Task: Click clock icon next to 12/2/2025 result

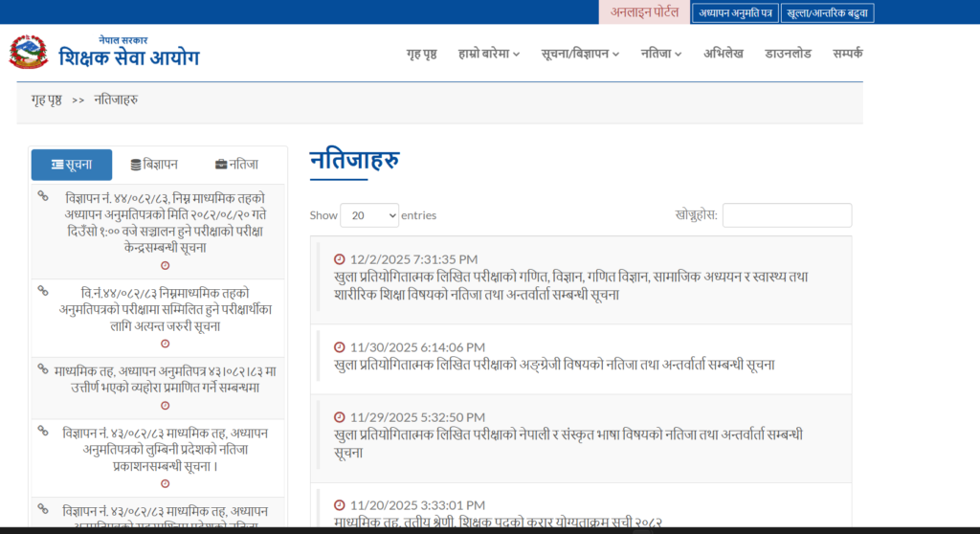Action: click(340, 259)
